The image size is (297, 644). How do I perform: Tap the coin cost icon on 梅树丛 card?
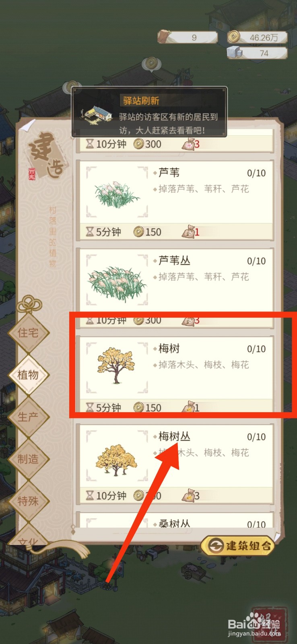tap(138, 495)
